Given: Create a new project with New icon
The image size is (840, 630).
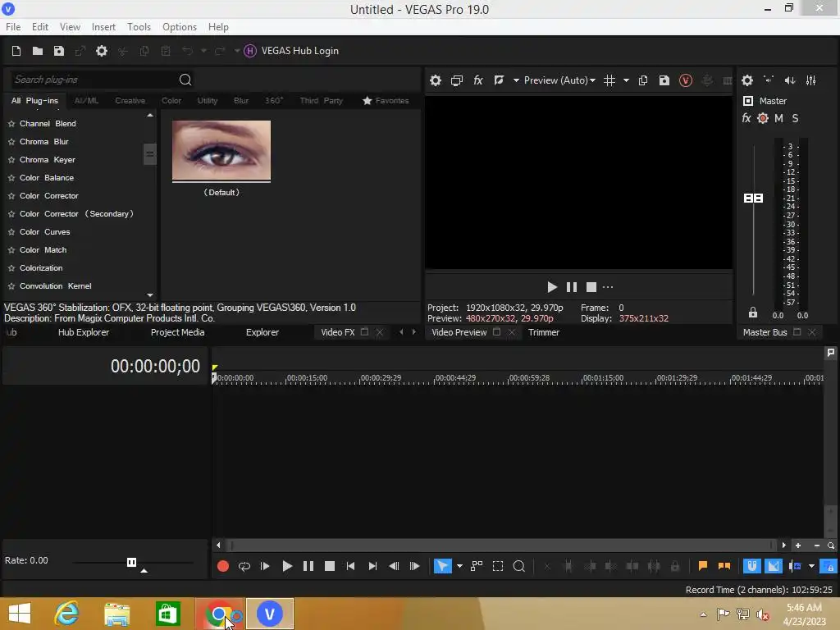Looking at the screenshot, I should tap(16, 51).
